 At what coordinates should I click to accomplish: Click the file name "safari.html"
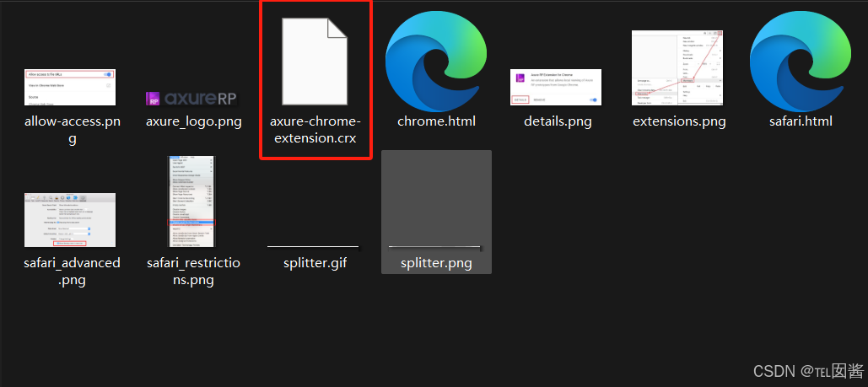pyautogui.click(x=801, y=121)
